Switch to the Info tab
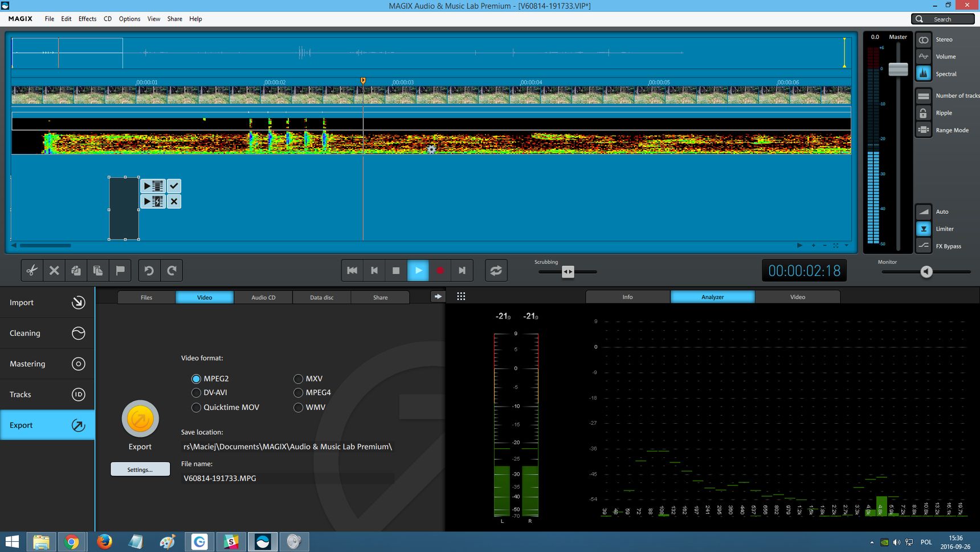Image resolution: width=980 pixels, height=552 pixels. (628, 297)
